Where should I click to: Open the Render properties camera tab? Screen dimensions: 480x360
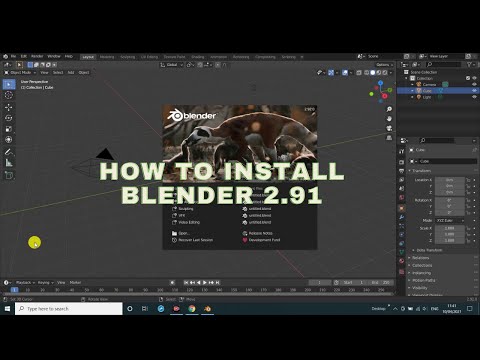(x=402, y=162)
